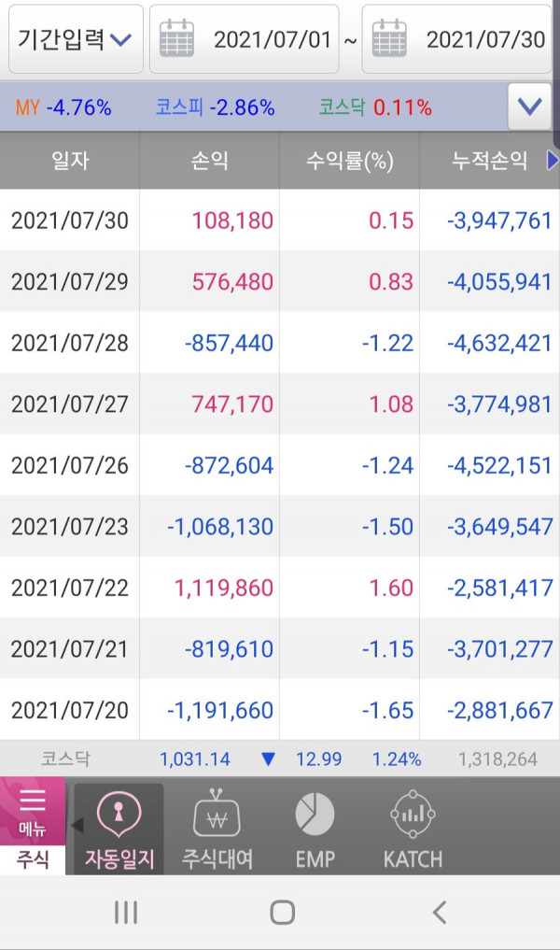This screenshot has width=560, height=950.
Task: Open Android recent apps button
Action: 126,912
